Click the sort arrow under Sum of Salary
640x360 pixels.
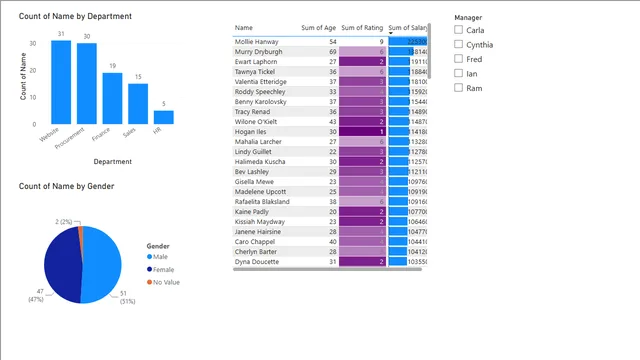click(391, 33)
